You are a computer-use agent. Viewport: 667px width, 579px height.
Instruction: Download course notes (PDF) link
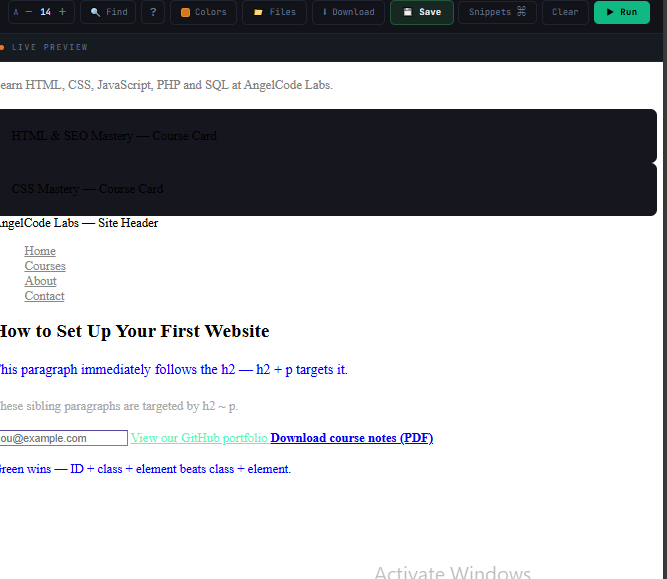click(352, 438)
